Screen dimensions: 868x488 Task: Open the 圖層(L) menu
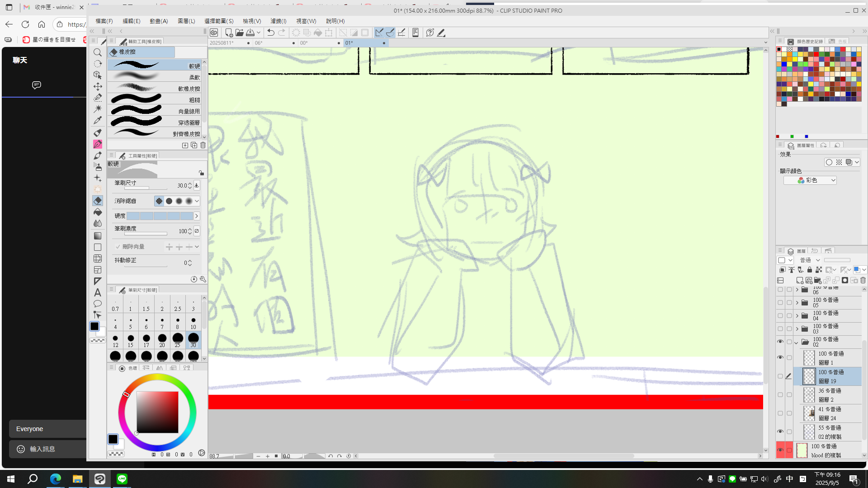[186, 21]
